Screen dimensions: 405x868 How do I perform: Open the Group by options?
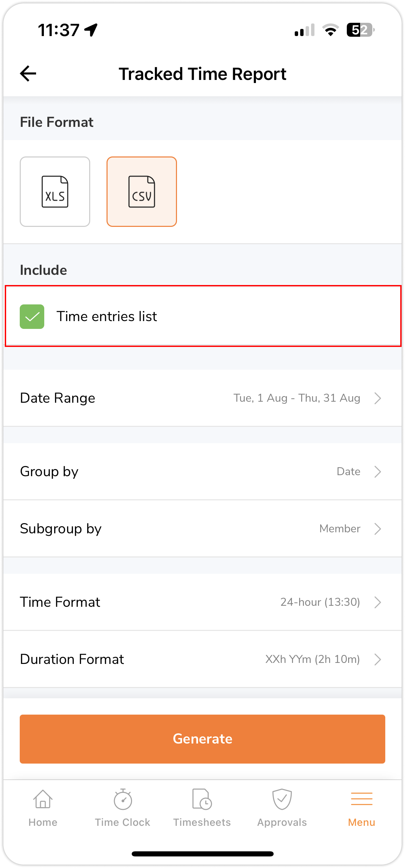pyautogui.click(x=202, y=471)
